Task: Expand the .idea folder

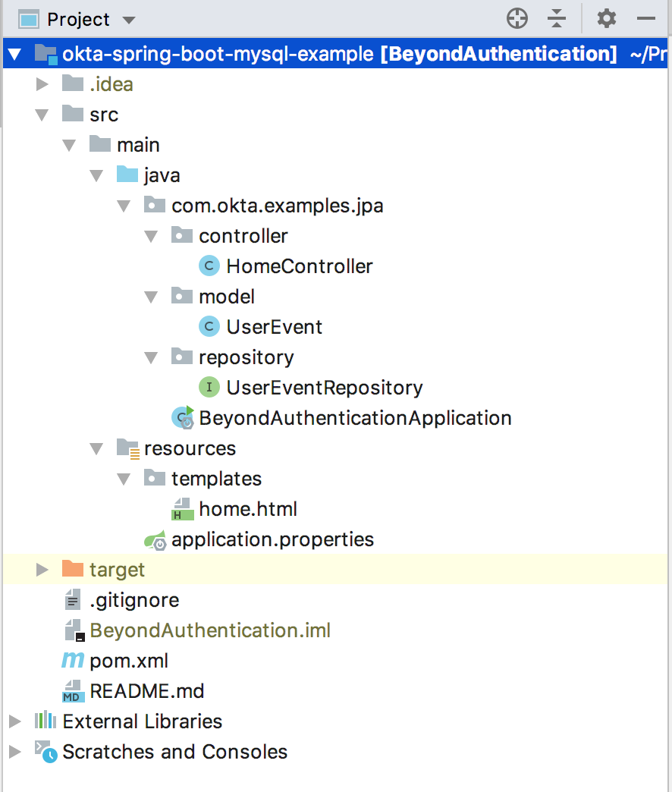Action: tap(42, 84)
